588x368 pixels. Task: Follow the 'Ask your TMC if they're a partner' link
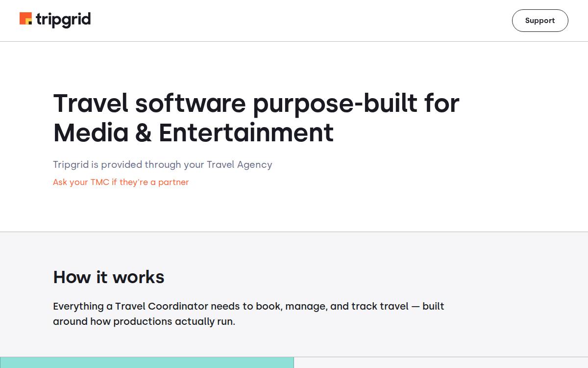coord(121,182)
